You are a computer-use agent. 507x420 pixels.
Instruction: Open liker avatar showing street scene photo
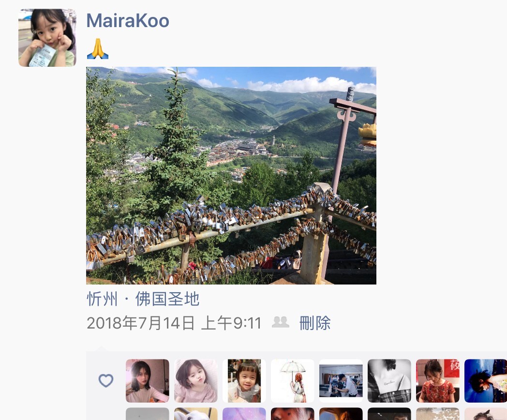tap(341, 381)
